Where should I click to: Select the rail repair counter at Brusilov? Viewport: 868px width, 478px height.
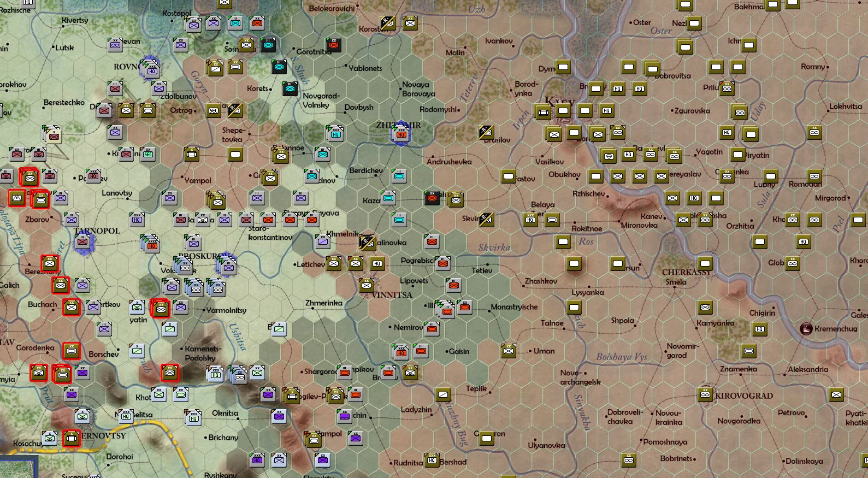tap(486, 132)
